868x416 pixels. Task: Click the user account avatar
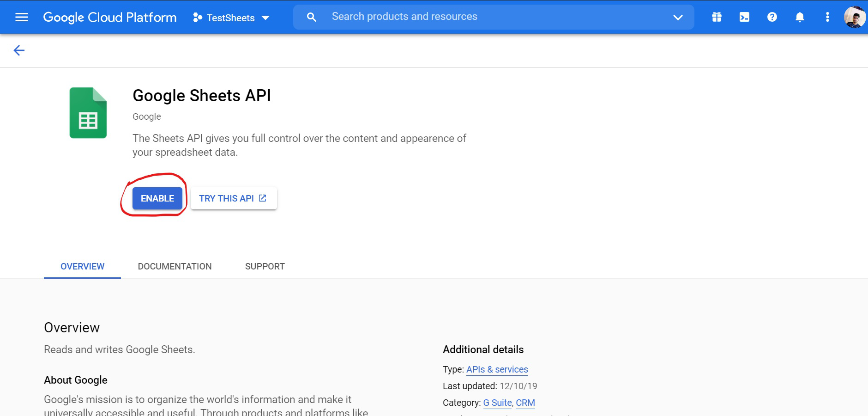tap(854, 18)
